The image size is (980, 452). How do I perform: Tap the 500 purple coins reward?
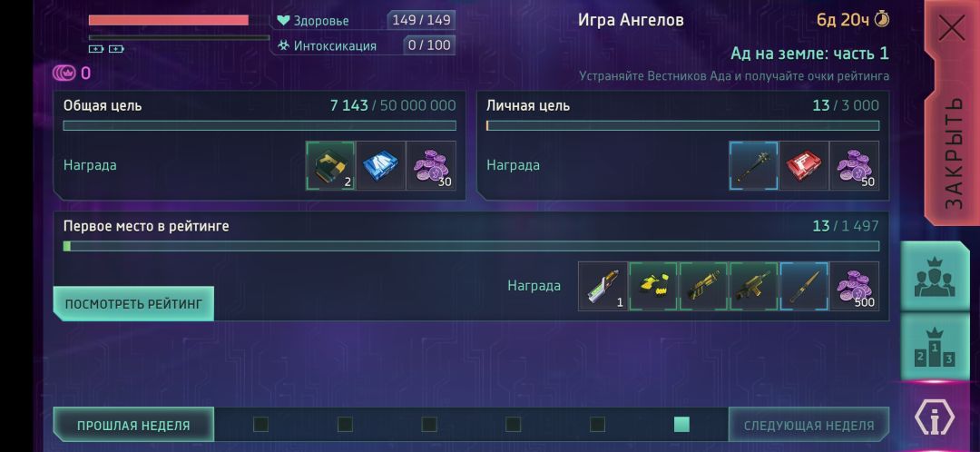855,286
